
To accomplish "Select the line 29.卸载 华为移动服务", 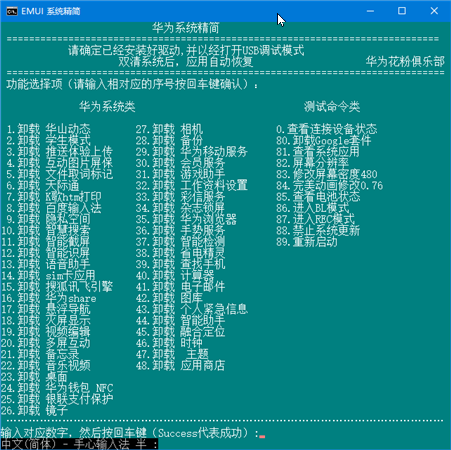I will pos(192,152).
